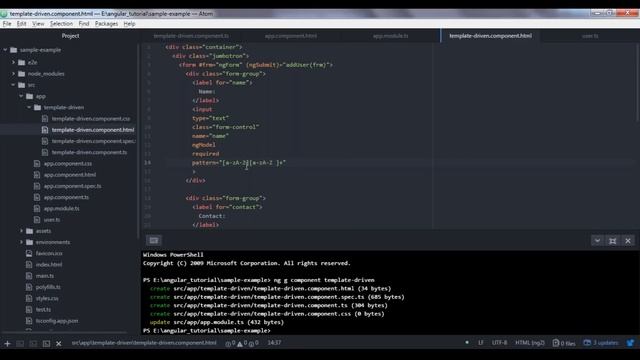The width and height of the screenshot is (640, 360).
Task: Open the Edit menu
Action: tap(22, 24)
